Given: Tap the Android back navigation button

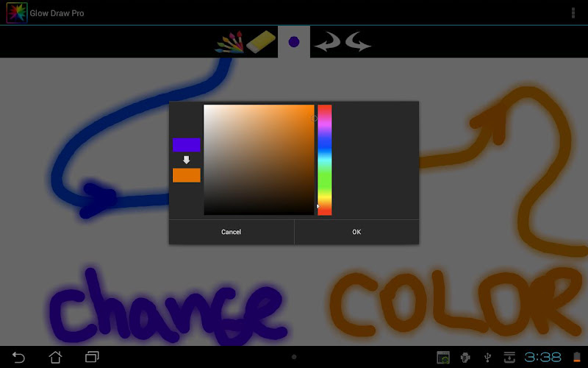Looking at the screenshot, I should [x=19, y=357].
